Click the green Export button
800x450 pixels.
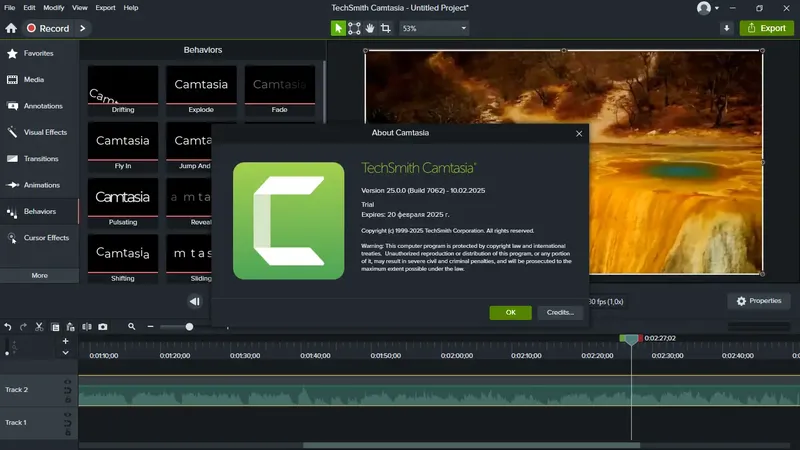tap(767, 29)
